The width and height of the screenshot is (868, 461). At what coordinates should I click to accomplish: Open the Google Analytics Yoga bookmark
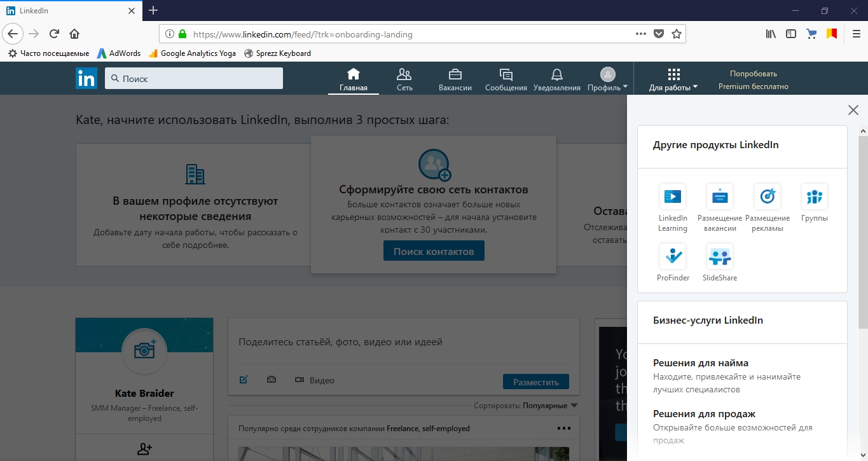(x=192, y=53)
